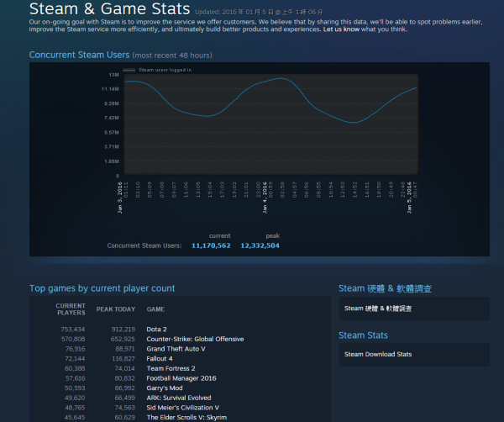Viewport: 504px width, 422px height.
Task: Open Football Manager 2016 entry
Action: (181, 378)
